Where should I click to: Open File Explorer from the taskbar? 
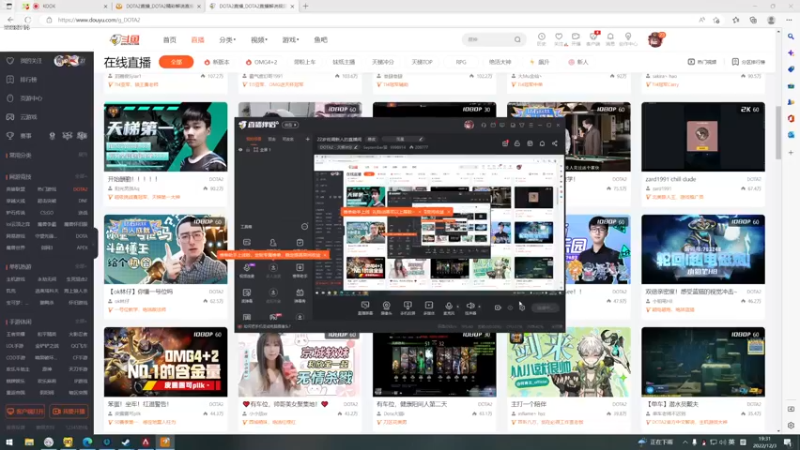29,442
